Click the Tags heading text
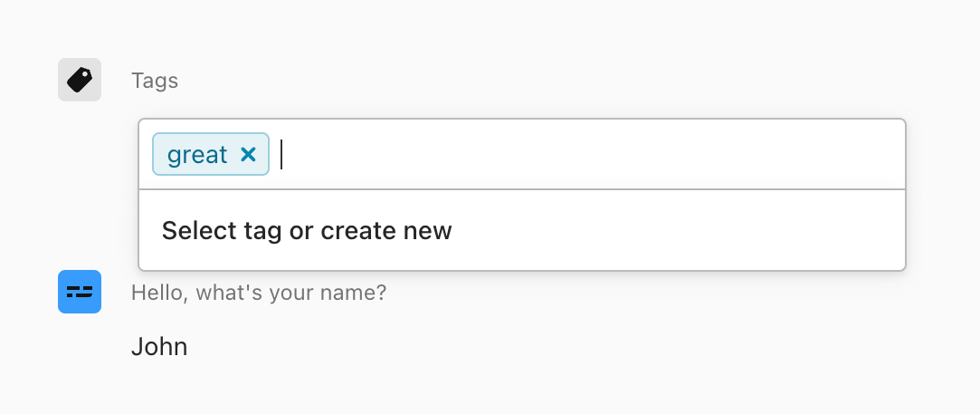This screenshot has width=980, height=414. pos(155,81)
